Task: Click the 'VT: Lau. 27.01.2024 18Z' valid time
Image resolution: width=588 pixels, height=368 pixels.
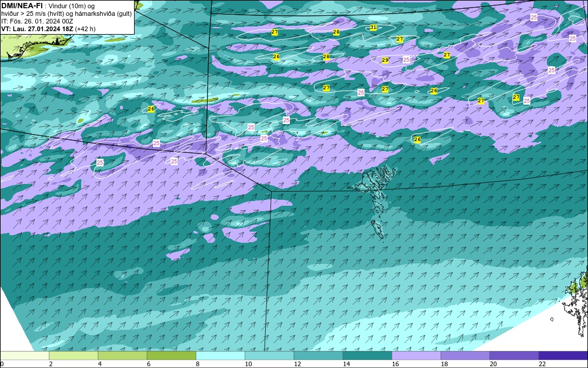Action: [x=37, y=29]
